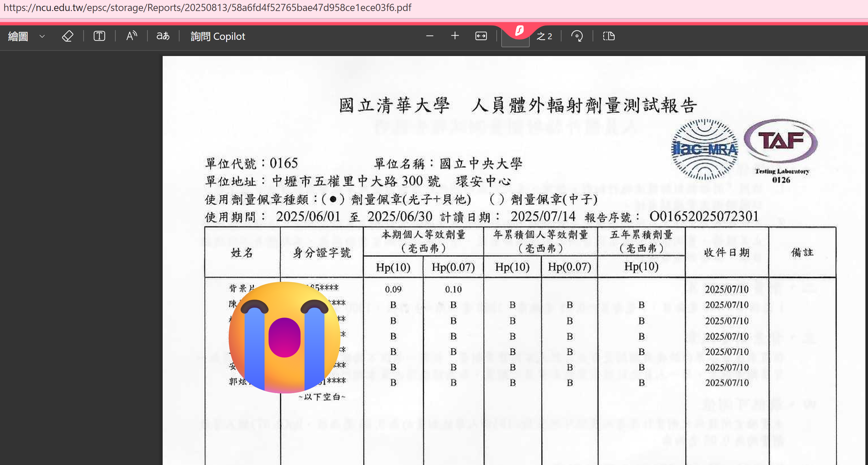Select the PDF URL in the address bar
The height and width of the screenshot is (465, 868).
pos(207,7)
